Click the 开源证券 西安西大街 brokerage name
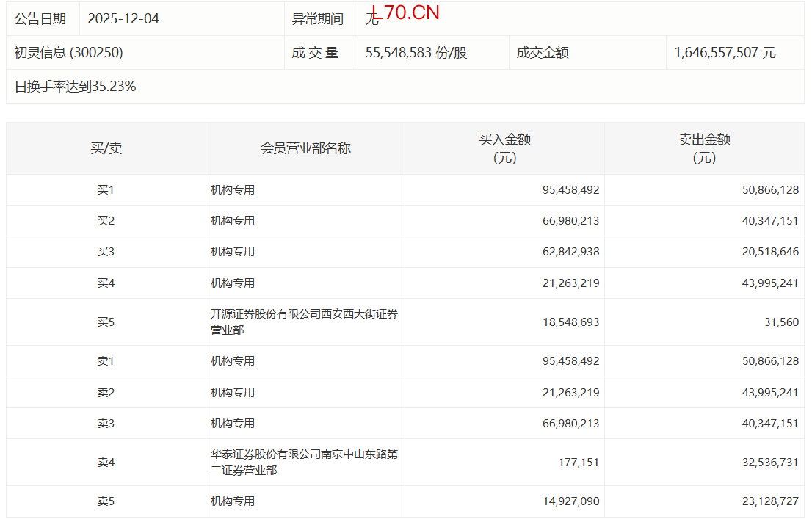The image size is (812, 522). coord(304,322)
